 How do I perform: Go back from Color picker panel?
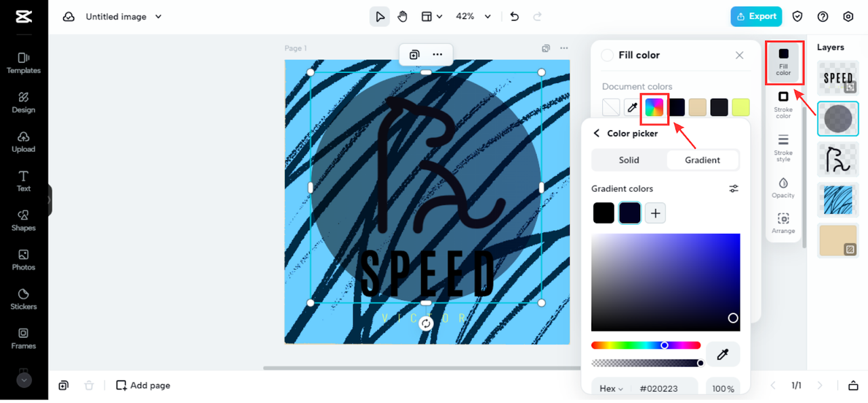point(597,133)
